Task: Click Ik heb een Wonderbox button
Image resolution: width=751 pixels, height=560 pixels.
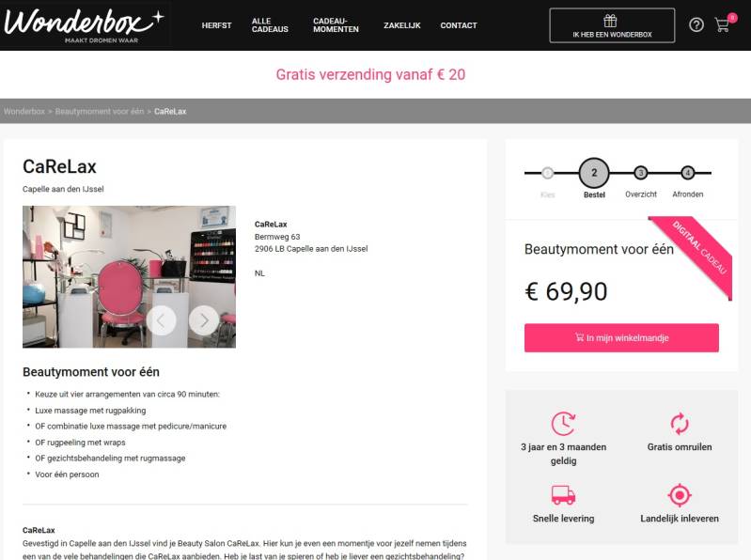Action: (612, 25)
